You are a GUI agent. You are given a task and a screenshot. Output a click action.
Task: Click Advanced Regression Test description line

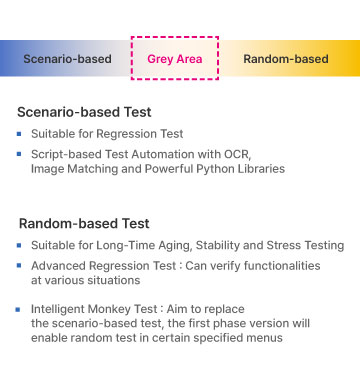[x=175, y=266]
